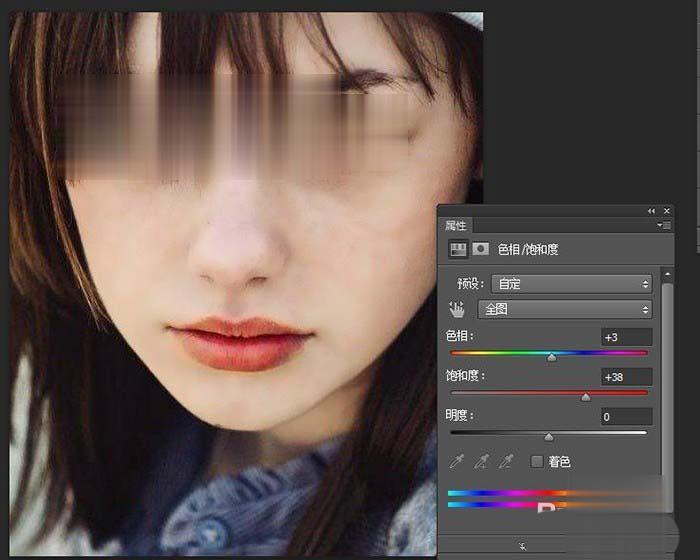Click the clip-to-layer icon at panel bottom

(x=522, y=547)
